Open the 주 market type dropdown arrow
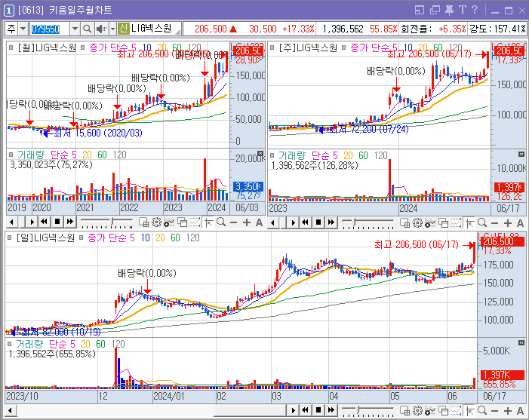529x420 pixels. pos(23,29)
